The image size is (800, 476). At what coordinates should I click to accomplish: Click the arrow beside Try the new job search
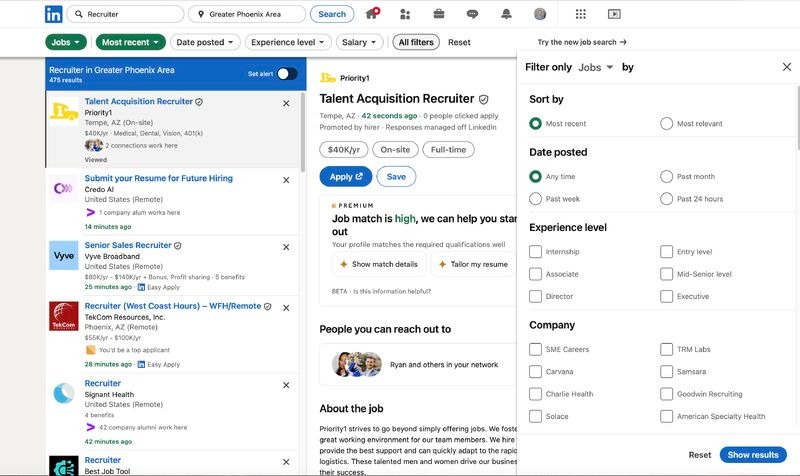tap(623, 42)
